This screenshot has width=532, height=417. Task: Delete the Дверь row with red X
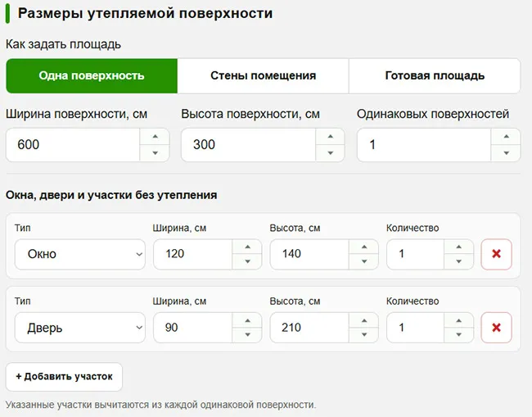[496, 328]
